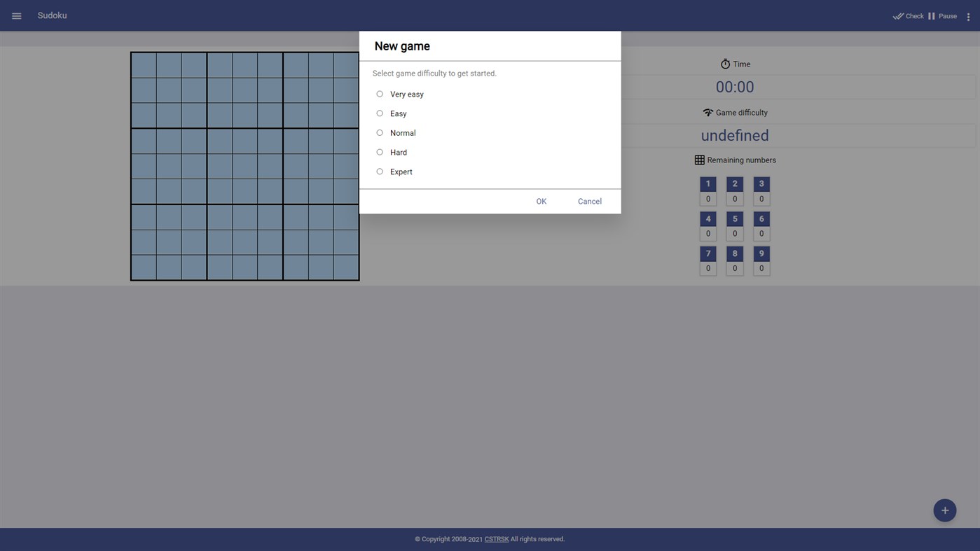Open the CSTRSK copyright link

click(496, 539)
